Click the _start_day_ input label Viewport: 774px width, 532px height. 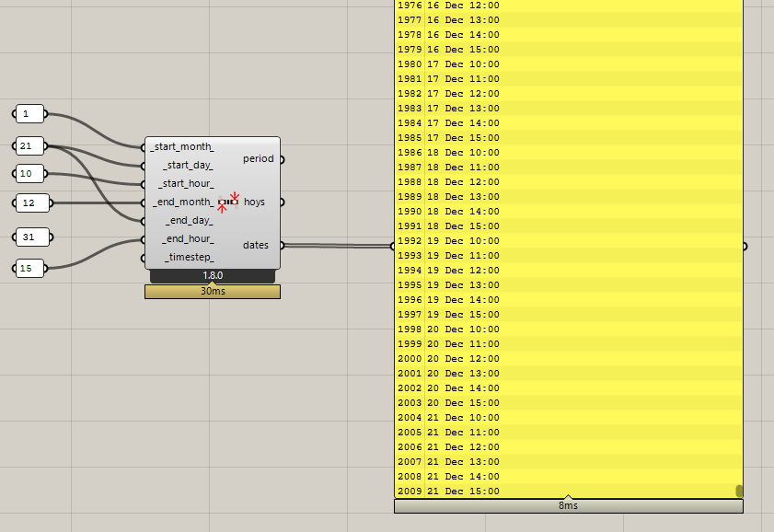point(188,165)
